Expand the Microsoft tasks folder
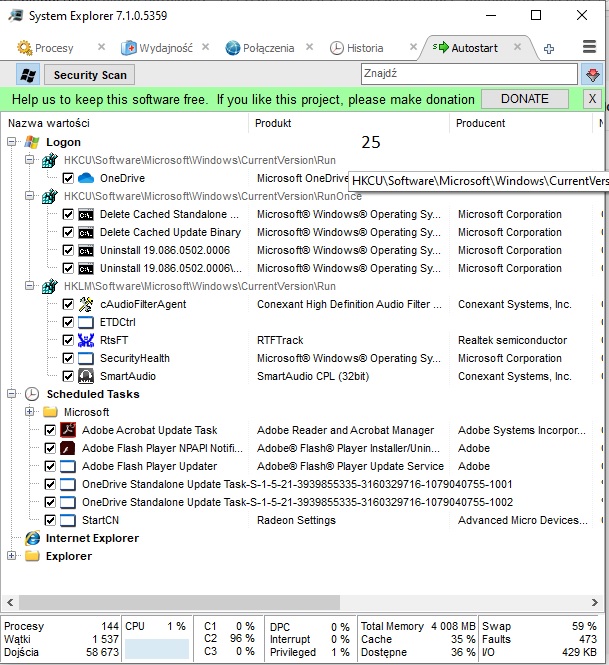609x665 pixels. coord(29,412)
